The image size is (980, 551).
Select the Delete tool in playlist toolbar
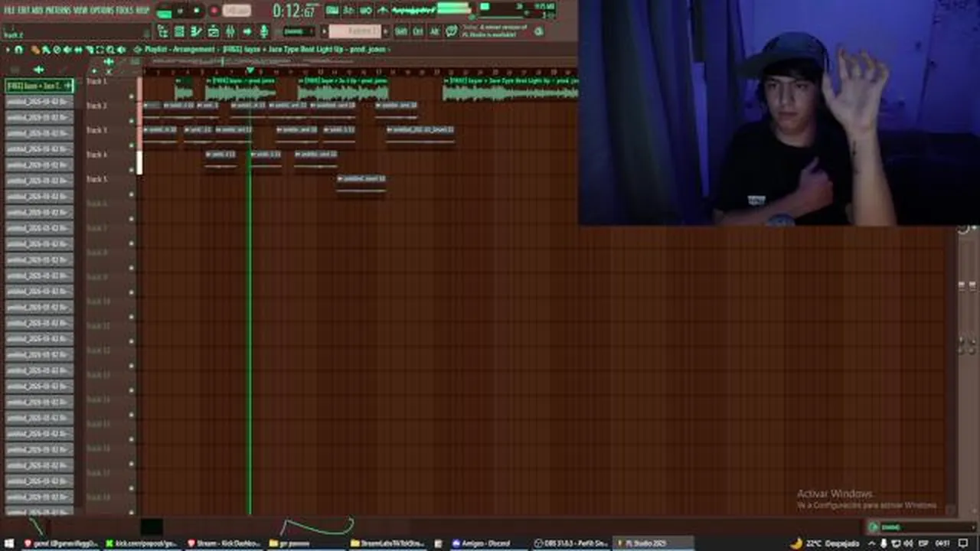coord(57,50)
